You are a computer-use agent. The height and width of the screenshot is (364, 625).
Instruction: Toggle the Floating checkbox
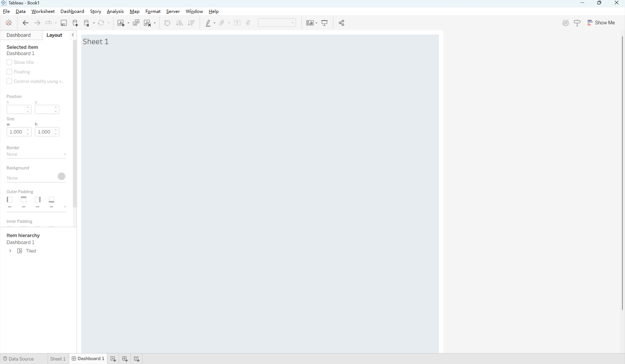pos(9,72)
